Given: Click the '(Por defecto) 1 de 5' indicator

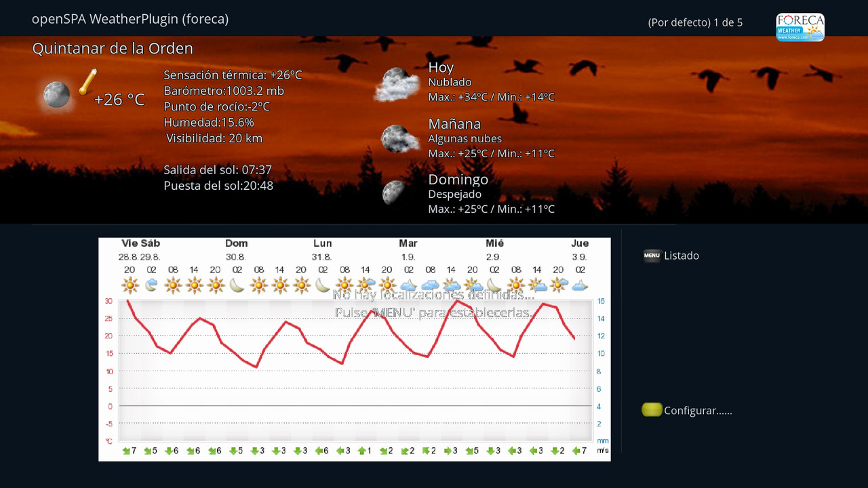Looking at the screenshot, I should 695,22.
